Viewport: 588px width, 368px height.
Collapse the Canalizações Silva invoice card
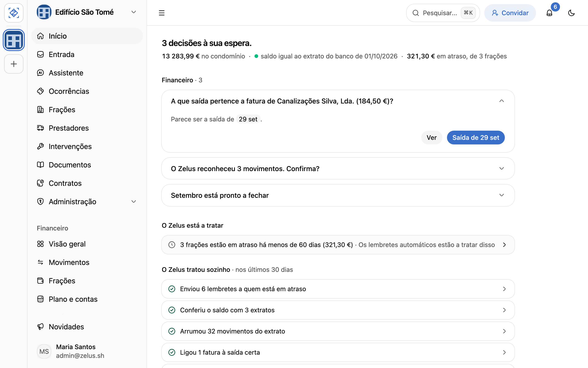click(501, 101)
